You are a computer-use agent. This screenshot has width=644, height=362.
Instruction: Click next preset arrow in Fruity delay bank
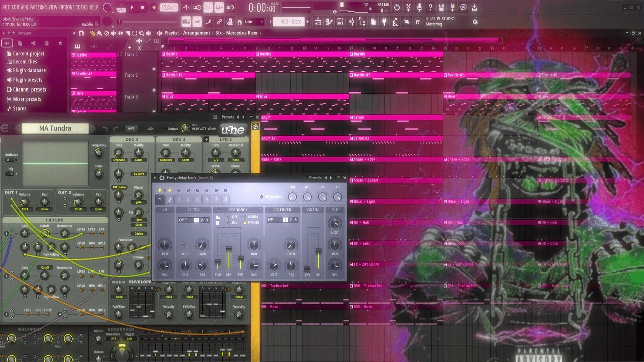click(x=331, y=178)
